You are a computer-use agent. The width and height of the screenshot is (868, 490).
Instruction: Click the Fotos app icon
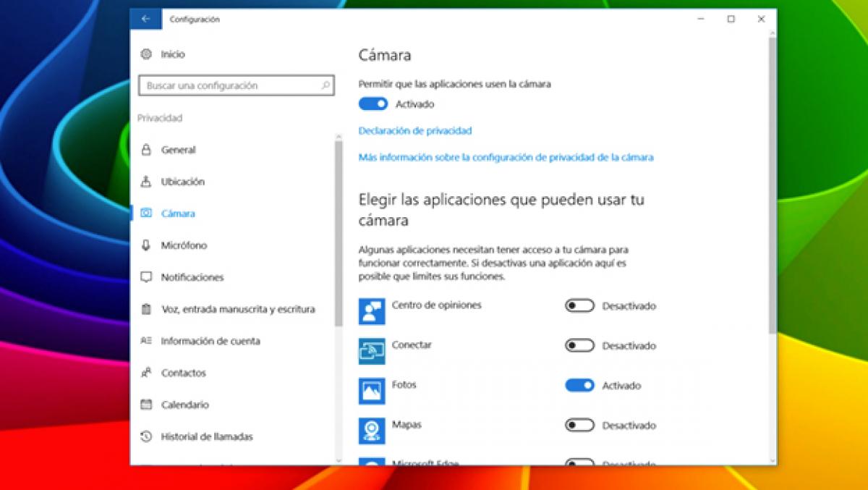[372, 391]
